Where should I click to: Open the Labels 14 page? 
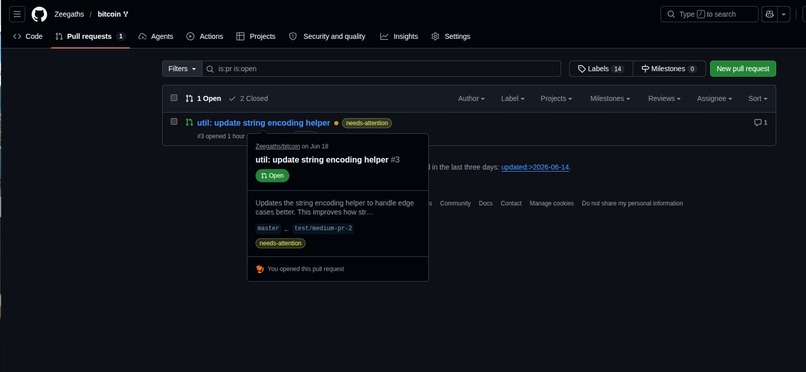pyautogui.click(x=601, y=69)
